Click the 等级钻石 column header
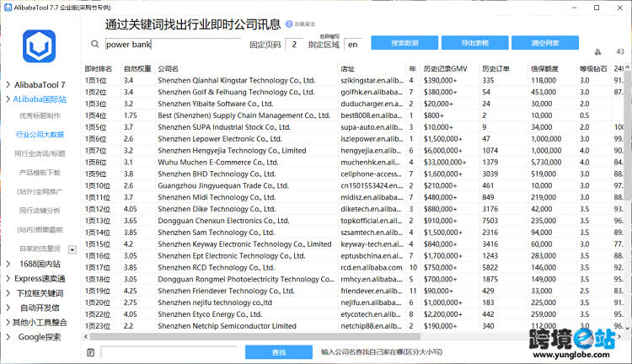This screenshot has width=632, height=364. [593, 69]
